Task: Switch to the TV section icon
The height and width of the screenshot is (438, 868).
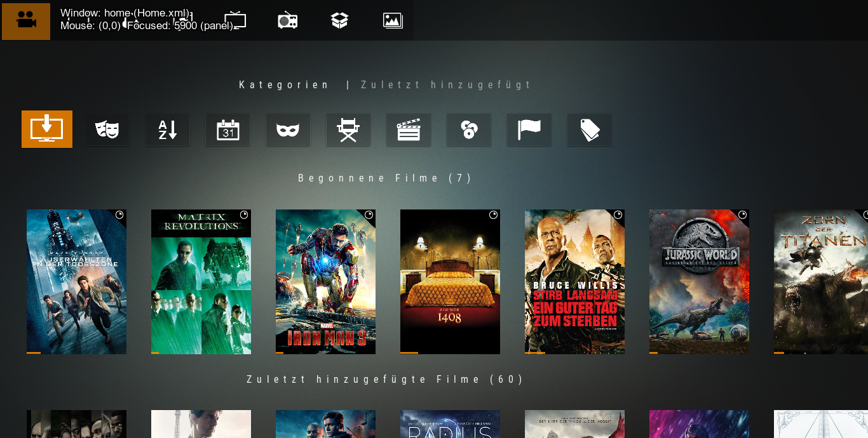Action: click(235, 21)
